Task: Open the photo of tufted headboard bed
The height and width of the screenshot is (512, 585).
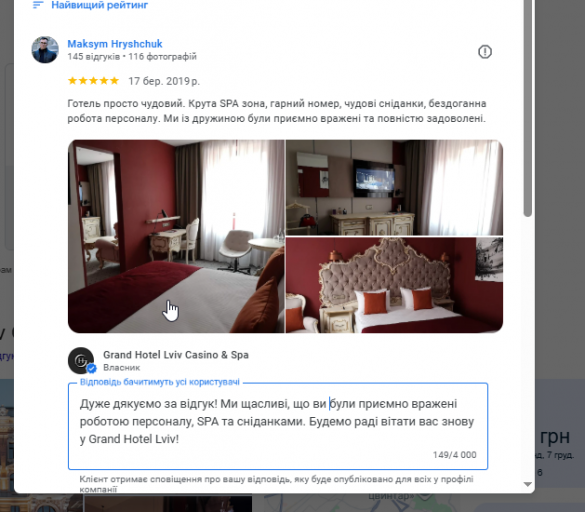Action: 394,285
